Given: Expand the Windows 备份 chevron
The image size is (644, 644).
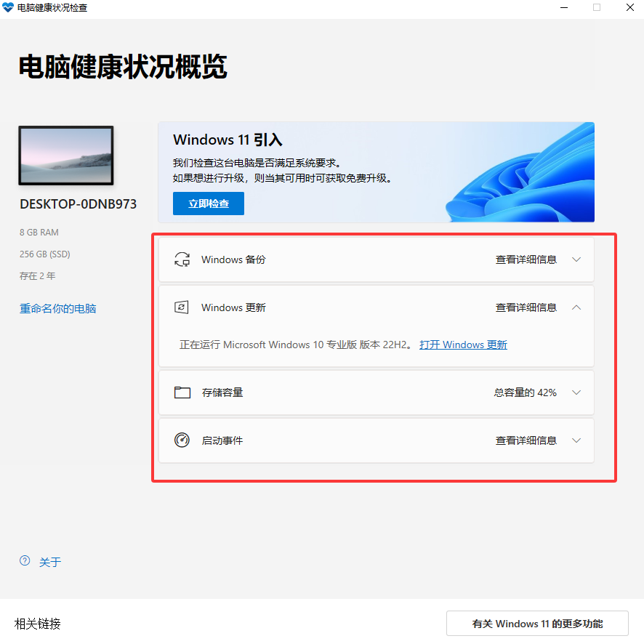Looking at the screenshot, I should click(x=576, y=259).
